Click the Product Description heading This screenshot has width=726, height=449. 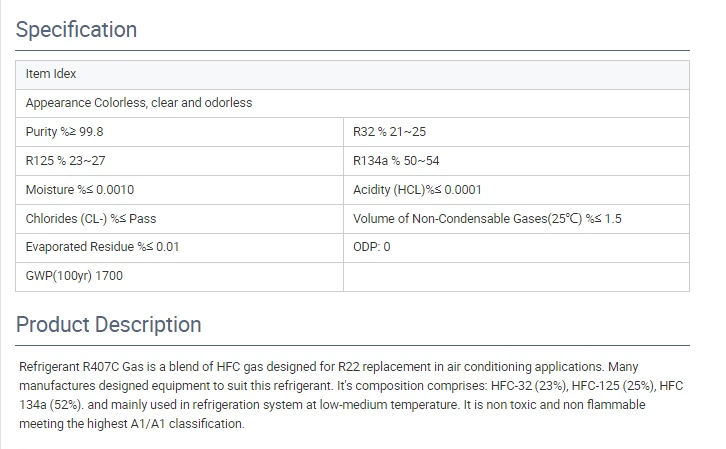108,324
